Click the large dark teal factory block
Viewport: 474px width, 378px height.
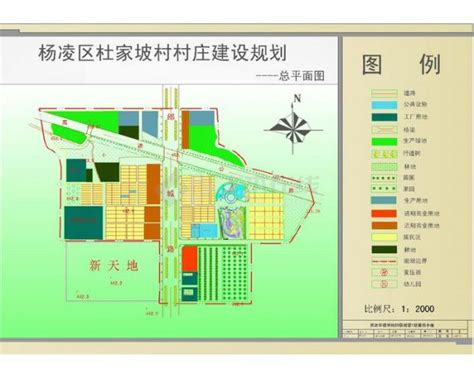click(83, 223)
